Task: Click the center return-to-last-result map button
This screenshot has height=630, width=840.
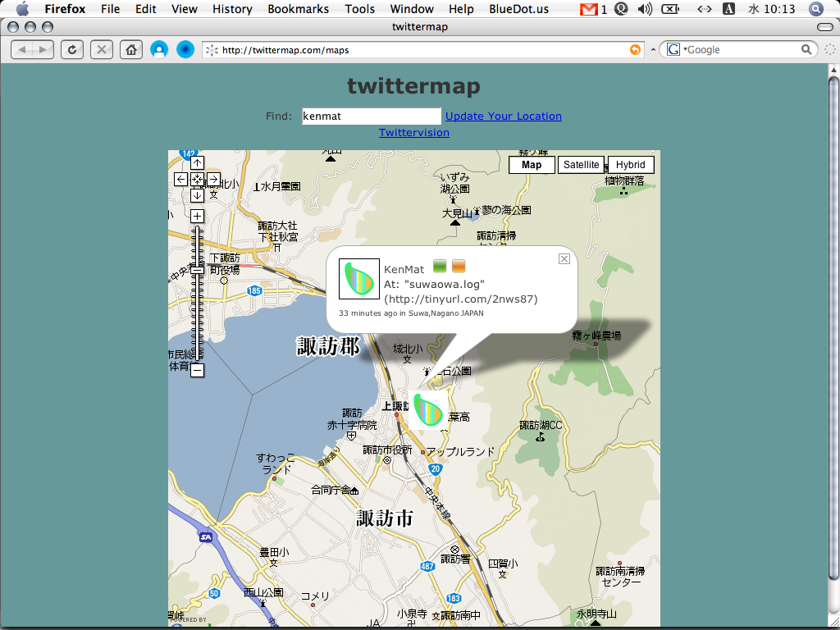Action: point(197,179)
